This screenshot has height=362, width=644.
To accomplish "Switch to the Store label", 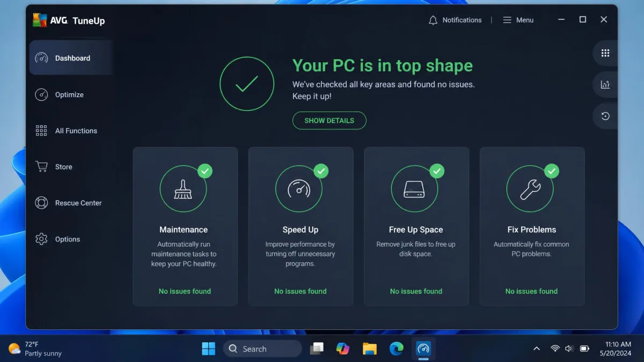I will (63, 167).
